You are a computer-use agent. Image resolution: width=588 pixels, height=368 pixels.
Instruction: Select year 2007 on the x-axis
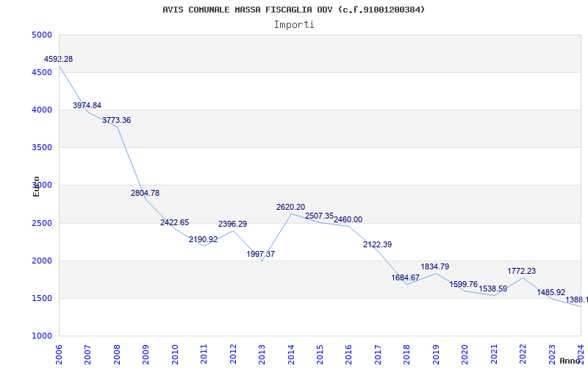[x=87, y=354]
